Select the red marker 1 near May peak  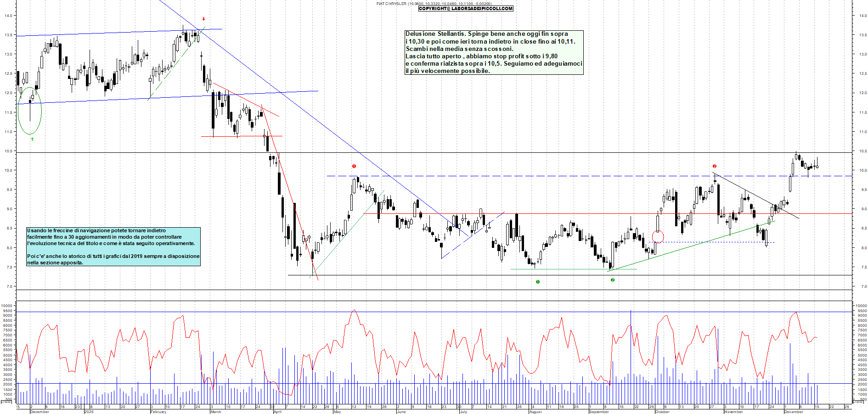[x=354, y=166]
